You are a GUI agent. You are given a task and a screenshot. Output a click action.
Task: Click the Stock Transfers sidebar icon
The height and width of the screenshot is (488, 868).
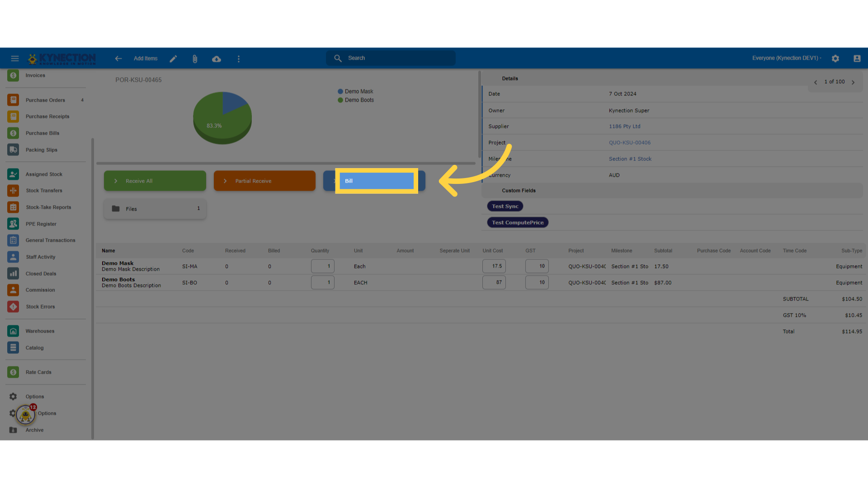click(x=13, y=190)
